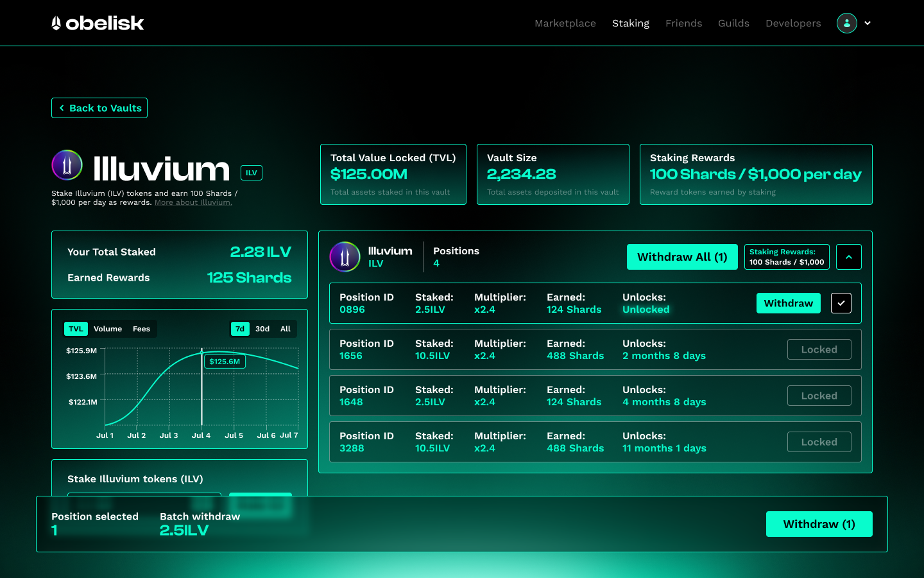924x578 pixels.
Task: Toggle the chart to Volume view
Action: (x=107, y=329)
